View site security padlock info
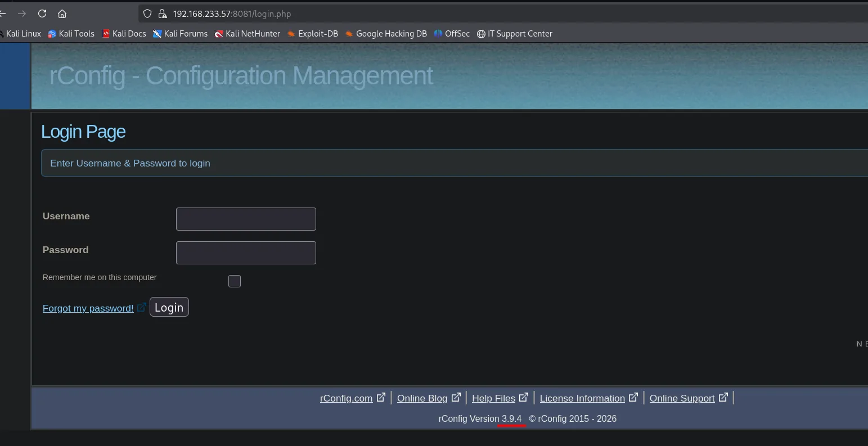 click(162, 13)
